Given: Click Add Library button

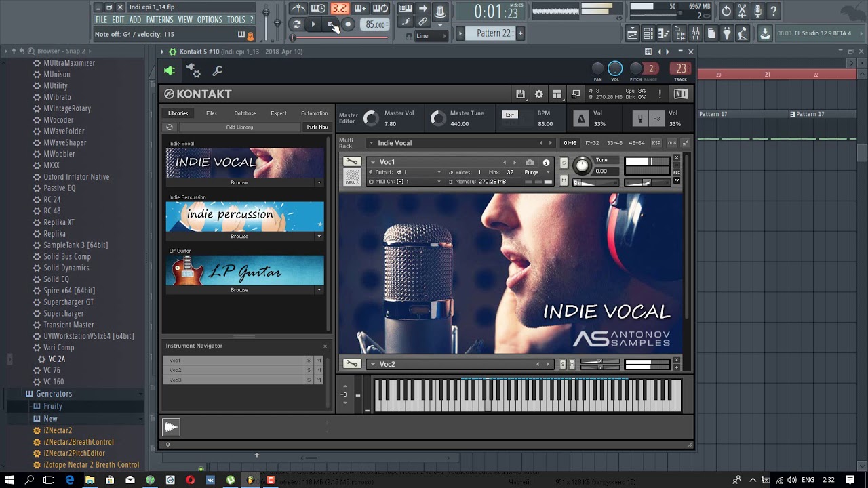Looking at the screenshot, I should (x=239, y=127).
